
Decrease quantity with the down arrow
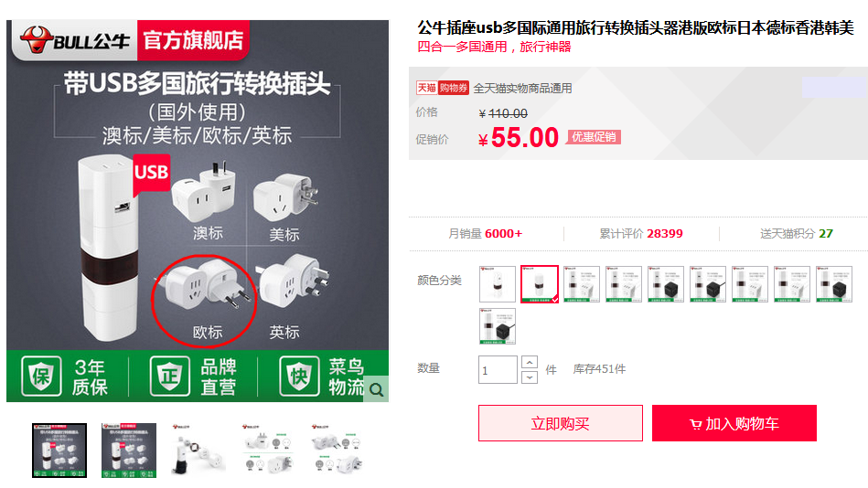(530, 377)
